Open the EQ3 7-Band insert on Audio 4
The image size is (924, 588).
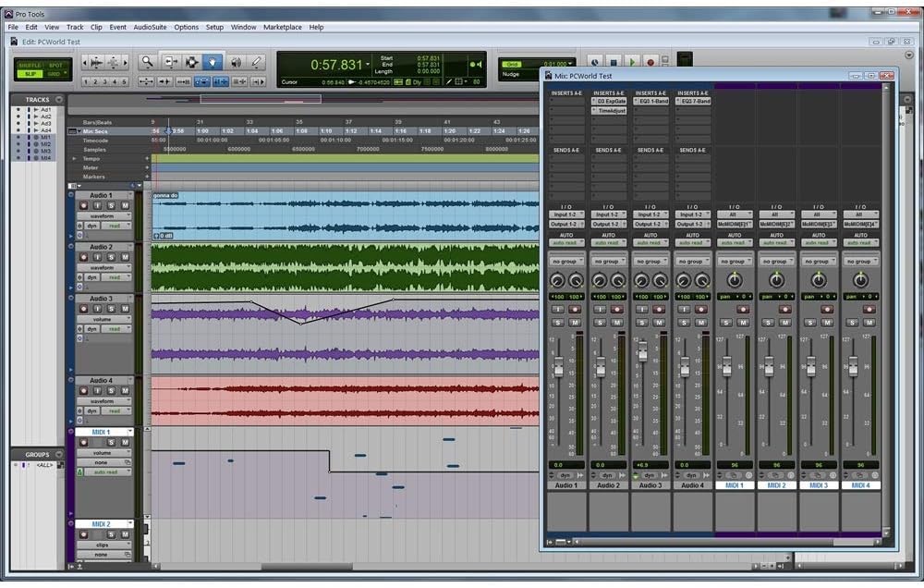695,102
